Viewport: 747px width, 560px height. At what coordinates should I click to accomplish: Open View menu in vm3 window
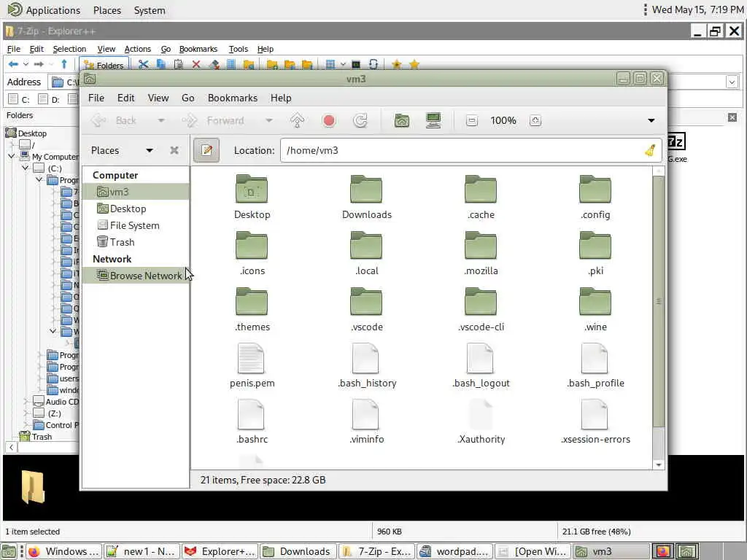click(x=158, y=98)
